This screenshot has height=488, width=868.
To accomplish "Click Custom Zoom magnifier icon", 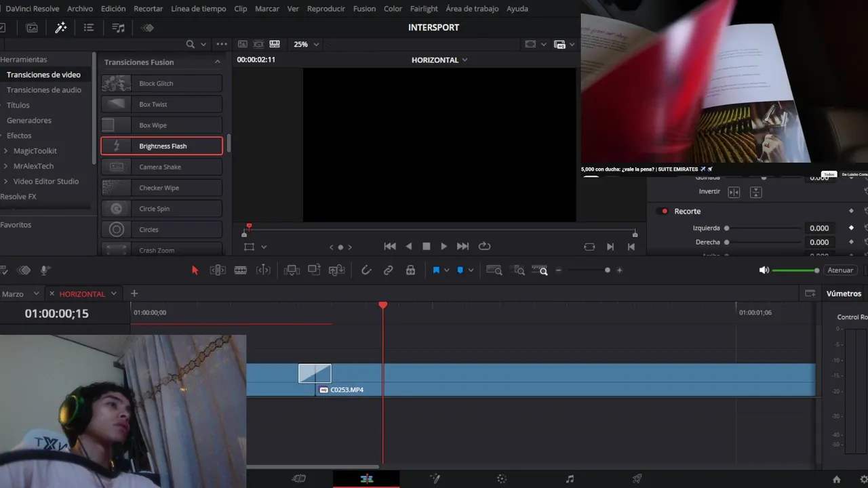I will (540, 270).
